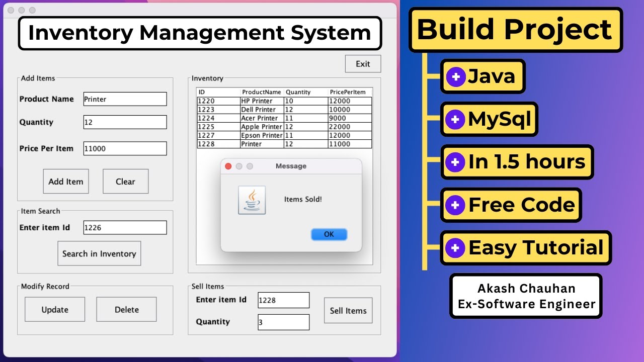Screen dimensions: 644x362
Task: Click the price cell 22000
Action: (x=350, y=127)
